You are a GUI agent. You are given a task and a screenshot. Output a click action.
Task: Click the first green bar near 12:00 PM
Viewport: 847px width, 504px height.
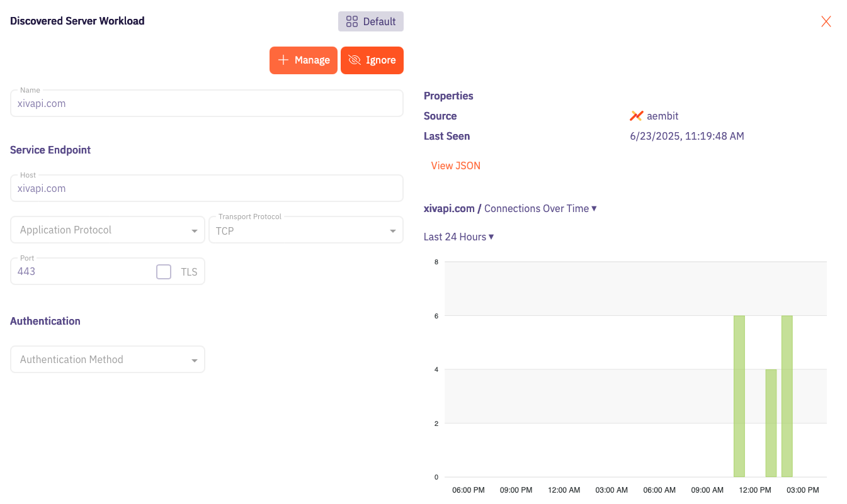(739, 396)
